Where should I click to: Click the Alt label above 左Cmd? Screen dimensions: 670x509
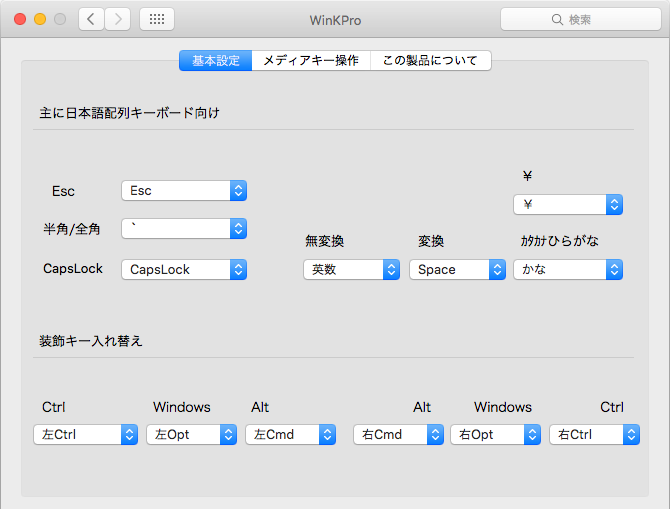point(260,407)
